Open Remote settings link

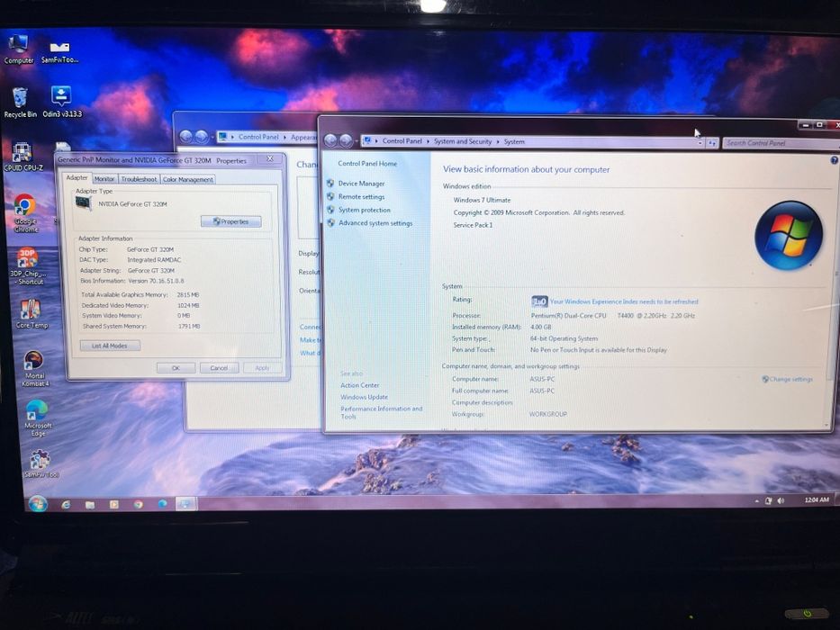(361, 196)
